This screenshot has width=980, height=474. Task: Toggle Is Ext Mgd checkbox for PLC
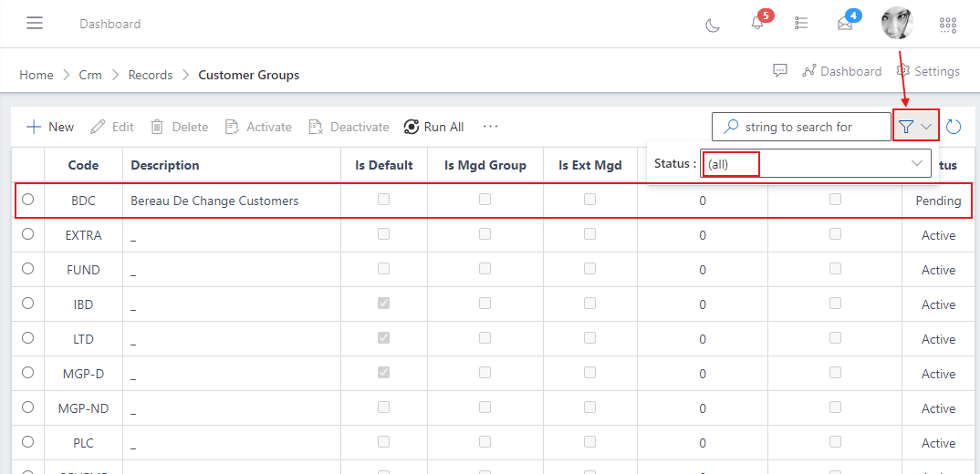(590, 441)
